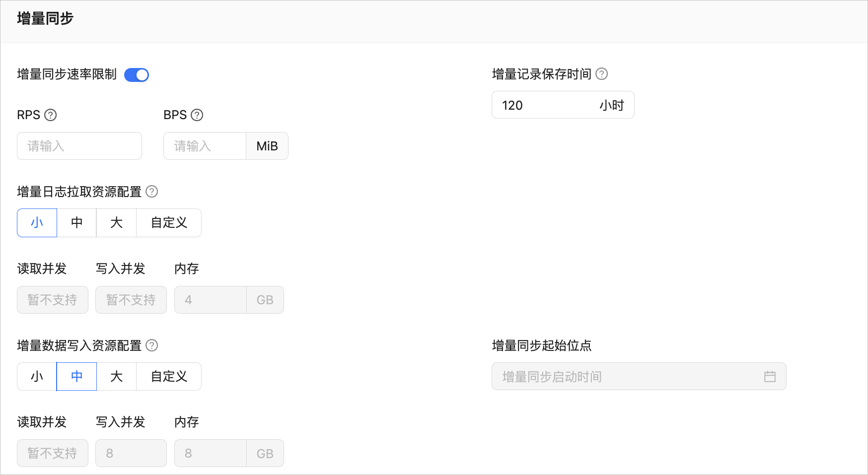
Task: Show help for 增量记录保存时间
Action: [601, 74]
